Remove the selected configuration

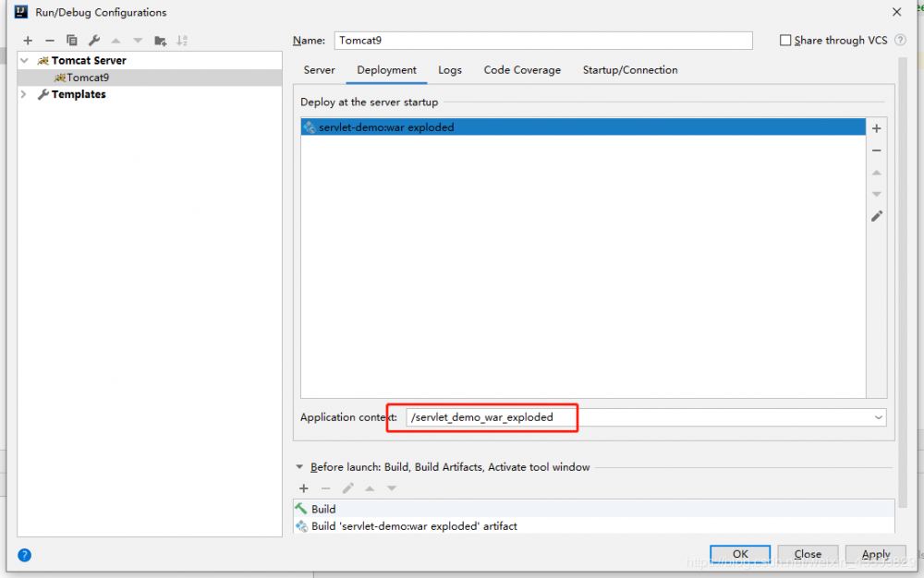tap(50, 41)
